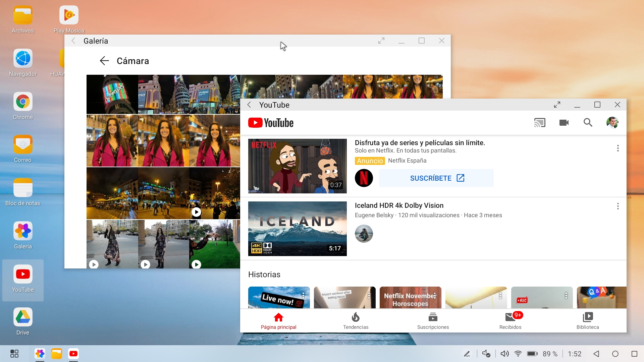This screenshot has width=644, height=362.
Task: Click the Historias section heading
Action: tap(264, 275)
